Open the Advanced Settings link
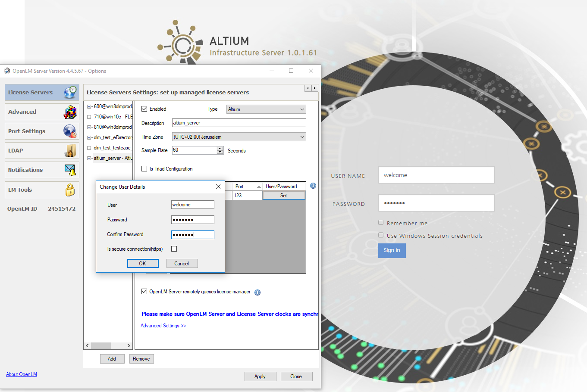Viewport: 587px width, 392px height. coord(163,326)
